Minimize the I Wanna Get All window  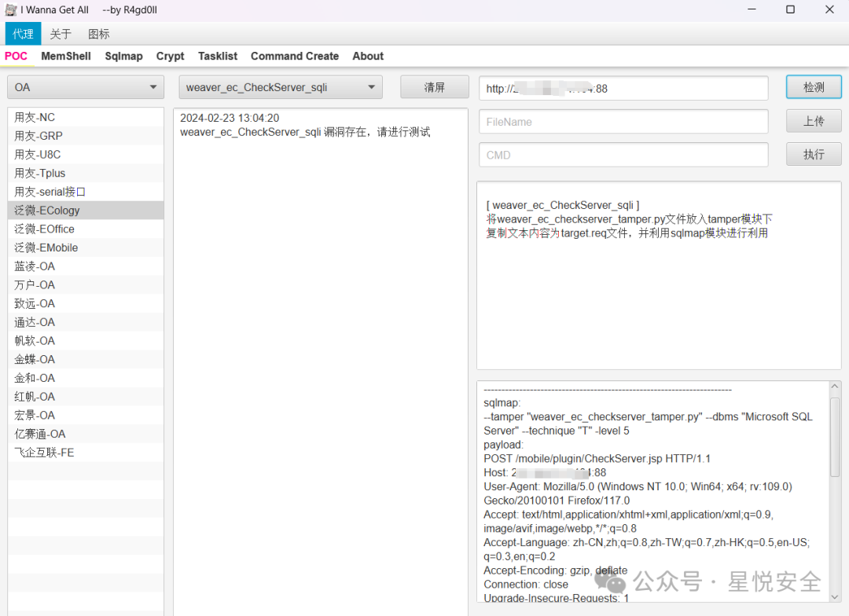[x=752, y=9]
